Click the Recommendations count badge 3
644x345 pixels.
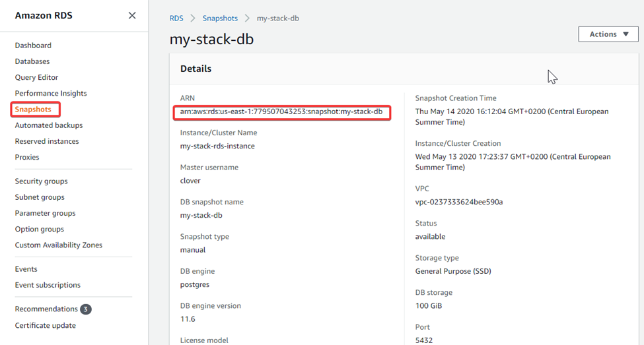point(85,309)
